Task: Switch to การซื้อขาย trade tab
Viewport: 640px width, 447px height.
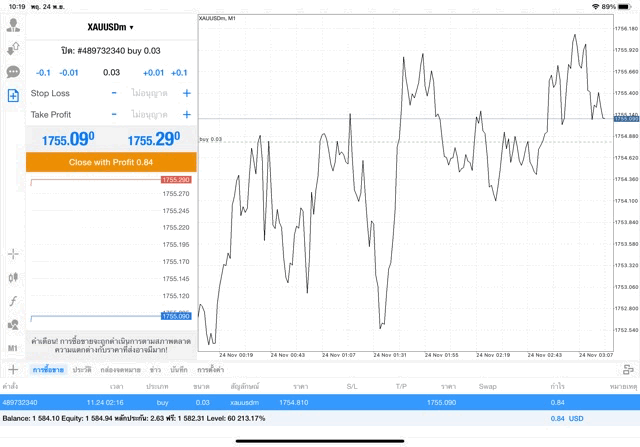Action: coord(48,370)
